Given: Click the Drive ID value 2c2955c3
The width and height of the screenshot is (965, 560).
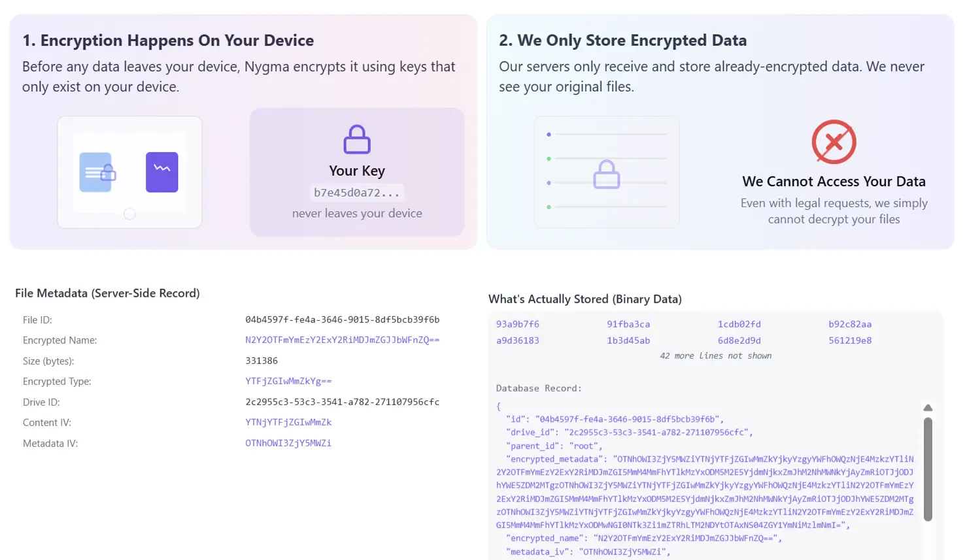Looking at the screenshot, I should click(x=343, y=402).
